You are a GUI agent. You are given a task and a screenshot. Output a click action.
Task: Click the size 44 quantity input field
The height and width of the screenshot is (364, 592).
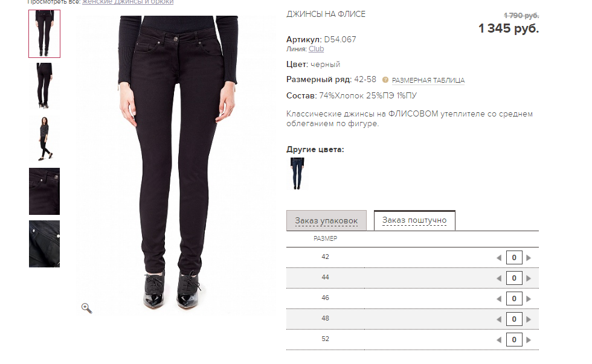coord(514,278)
